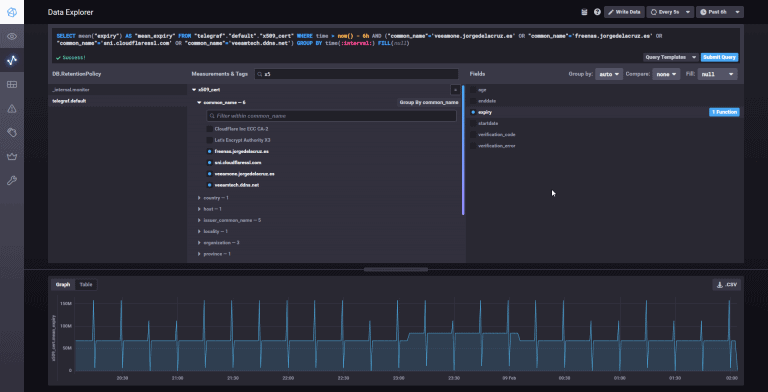Open the 1 Function selector for expiry
The width and height of the screenshot is (768, 392).
coord(724,112)
